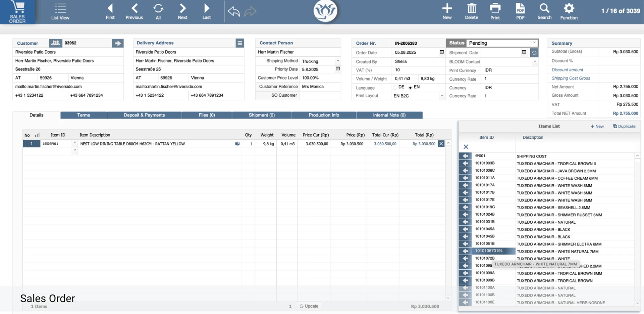The height and width of the screenshot is (314, 644).
Task: Open the Deposit & Payments tab
Action: [x=144, y=115]
